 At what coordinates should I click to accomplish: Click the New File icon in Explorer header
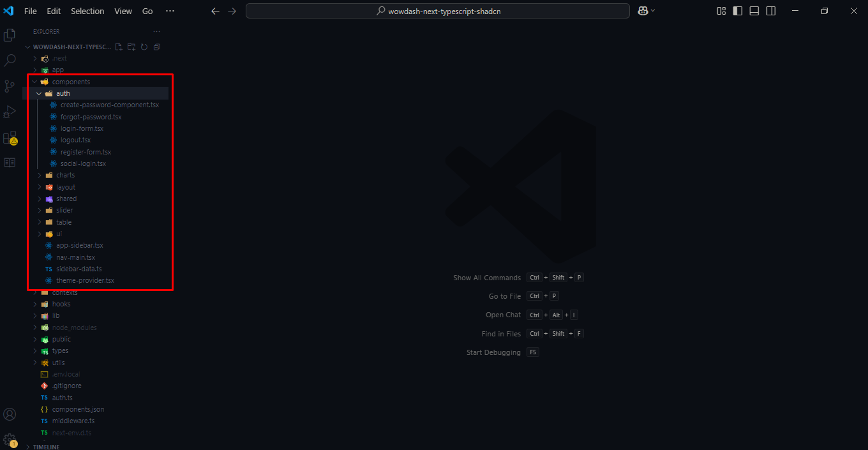[x=118, y=47]
